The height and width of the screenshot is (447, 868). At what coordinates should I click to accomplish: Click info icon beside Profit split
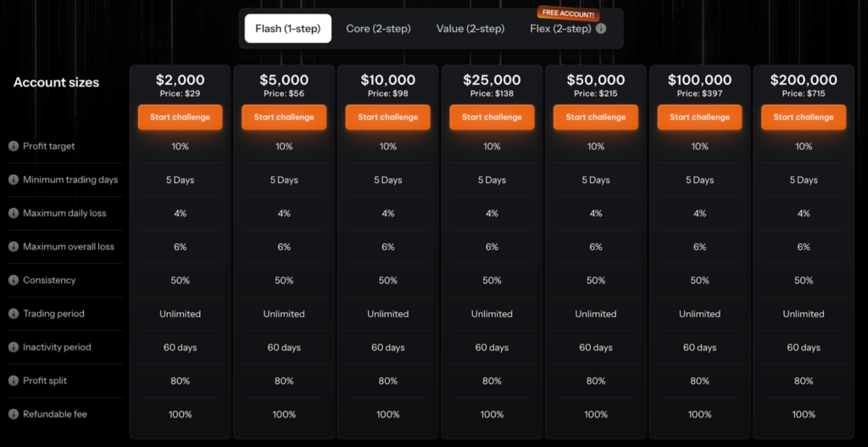[14, 381]
